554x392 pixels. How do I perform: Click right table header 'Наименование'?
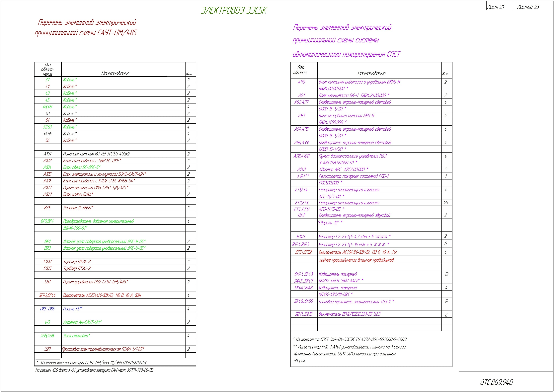tap(371, 74)
